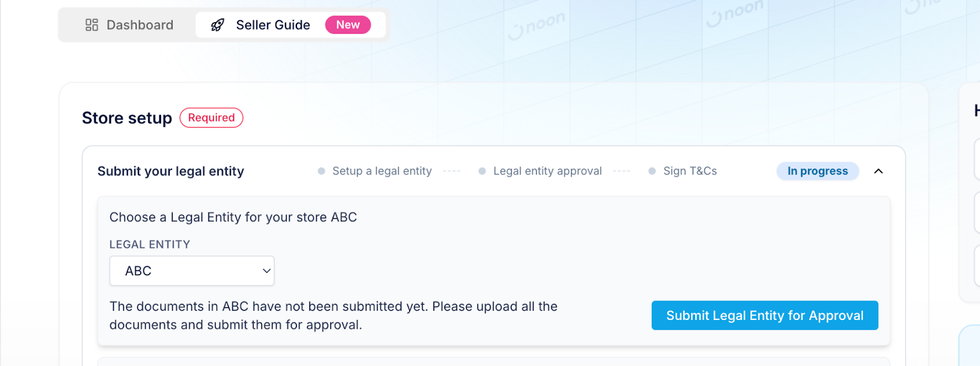Click the blue In progress status badge
This screenshot has height=366, width=980.
coord(818,171)
